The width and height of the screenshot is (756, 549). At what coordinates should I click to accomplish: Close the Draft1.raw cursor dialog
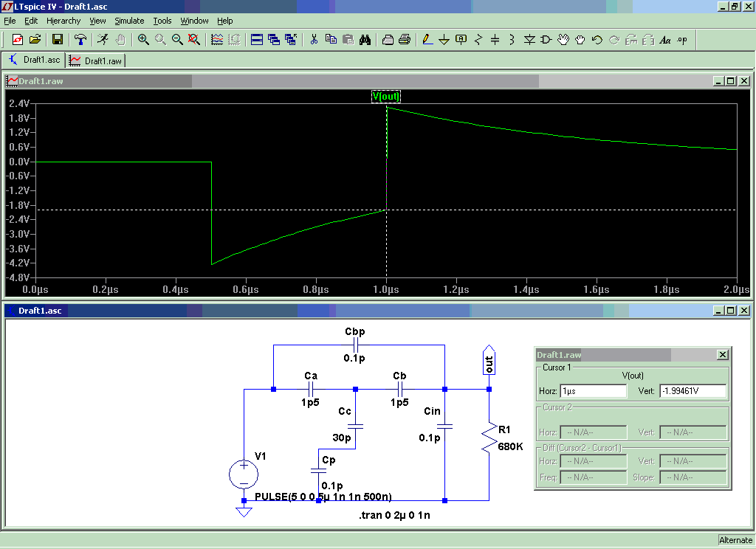(722, 355)
